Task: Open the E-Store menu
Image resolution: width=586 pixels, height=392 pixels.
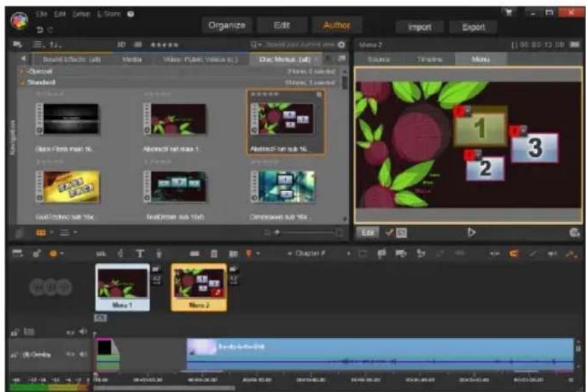Action: click(x=109, y=14)
